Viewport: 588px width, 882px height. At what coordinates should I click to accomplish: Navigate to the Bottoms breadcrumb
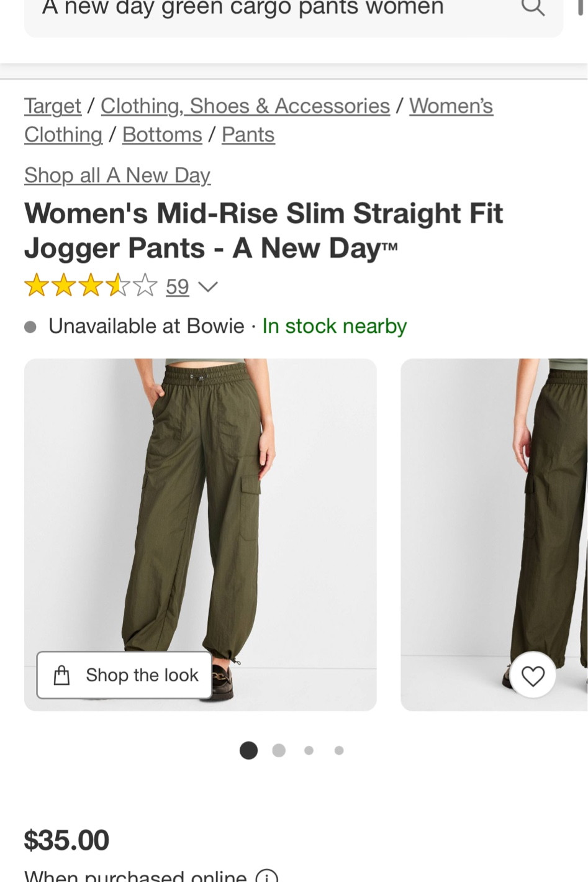point(162,135)
